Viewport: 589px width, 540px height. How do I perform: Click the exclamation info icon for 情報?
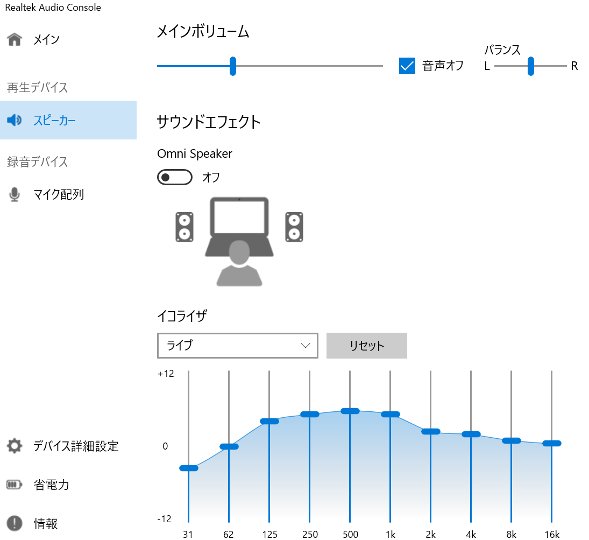point(15,523)
